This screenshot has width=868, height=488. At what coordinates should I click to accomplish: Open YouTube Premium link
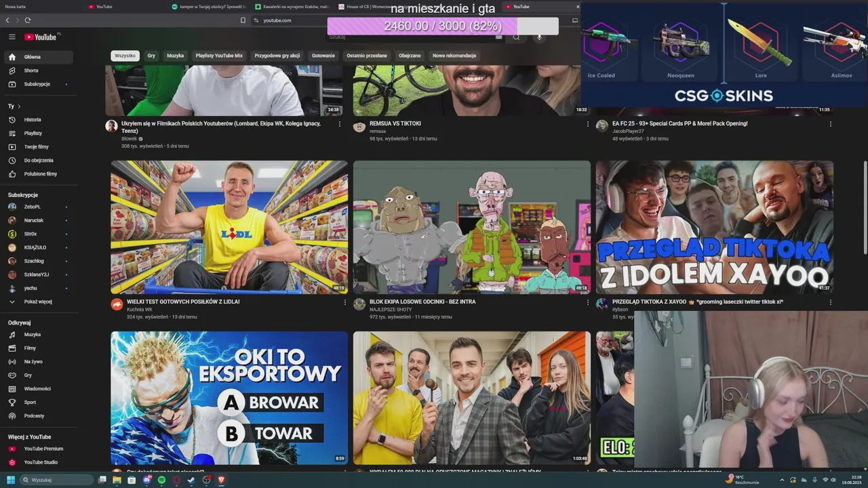tap(39, 449)
